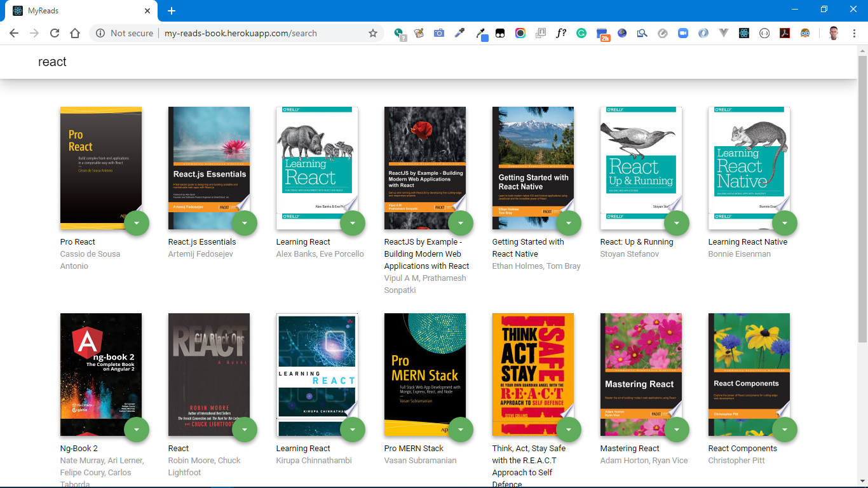Screen dimensions: 868x488
Task: Open the globe extension icon
Action: [622, 33]
